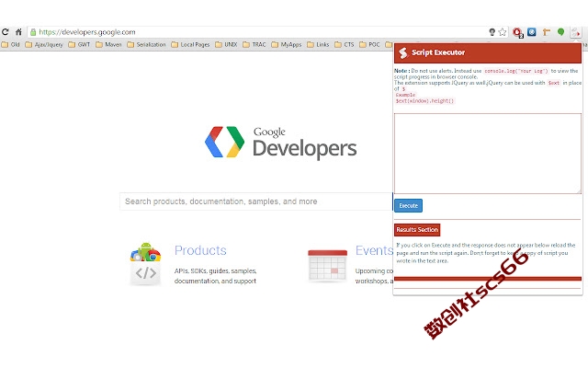The height and width of the screenshot is (368, 588).
Task: Open the Links bookmarks folder
Action: [x=318, y=44]
